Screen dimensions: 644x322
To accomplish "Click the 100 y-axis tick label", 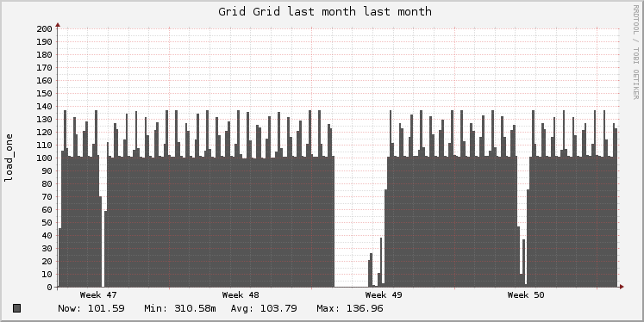I will tap(44, 158).
